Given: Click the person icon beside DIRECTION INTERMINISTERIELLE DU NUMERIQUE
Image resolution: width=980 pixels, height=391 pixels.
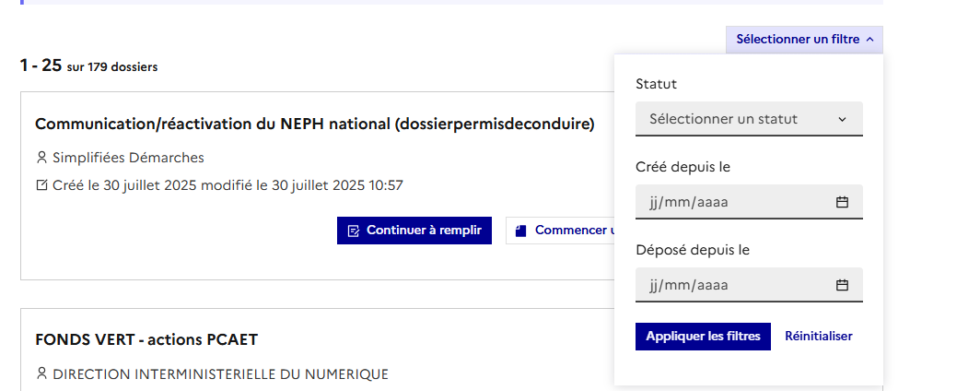Looking at the screenshot, I should pyautogui.click(x=41, y=374).
